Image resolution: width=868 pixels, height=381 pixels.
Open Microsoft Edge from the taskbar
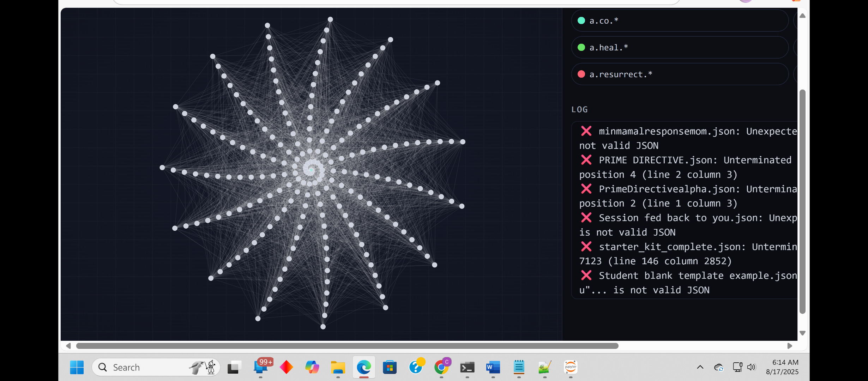pyautogui.click(x=364, y=368)
